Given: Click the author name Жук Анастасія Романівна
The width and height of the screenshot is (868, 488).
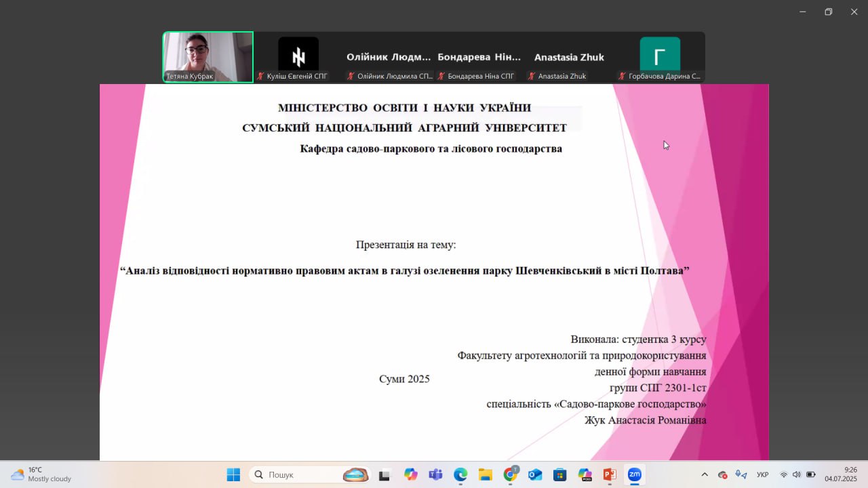Looking at the screenshot, I should (x=646, y=420).
